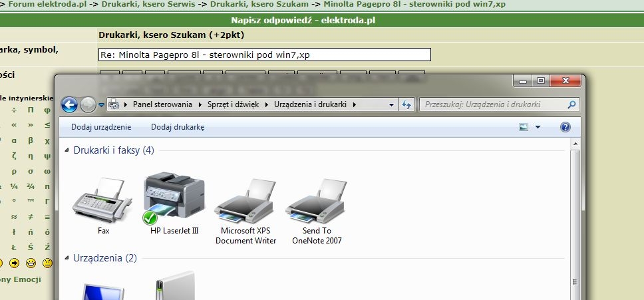Click the magnifier search icon
Viewport: 644px width, 300px height.
(x=571, y=104)
